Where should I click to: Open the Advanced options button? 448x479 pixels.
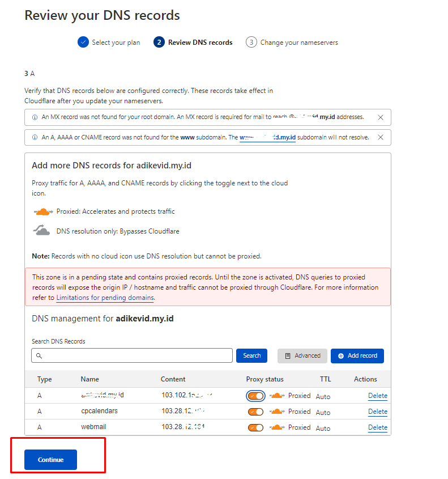point(302,356)
